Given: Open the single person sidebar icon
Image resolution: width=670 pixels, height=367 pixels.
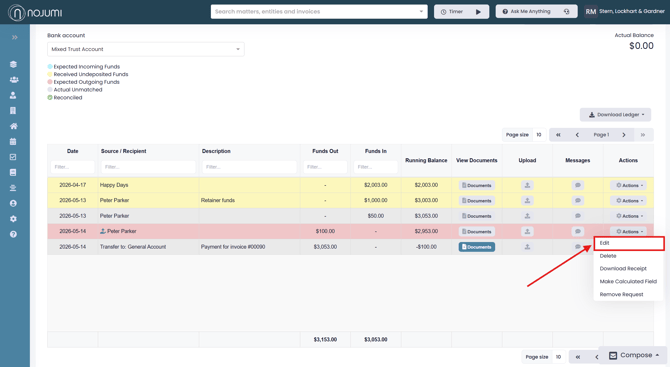Looking at the screenshot, I should pos(13,95).
